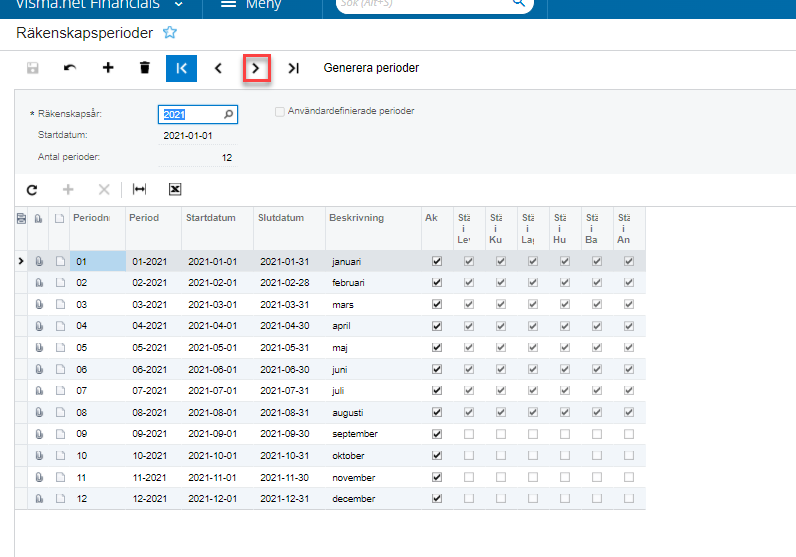This screenshot has height=557, width=796.
Task: Refresh the periods grid
Action: pyautogui.click(x=32, y=189)
